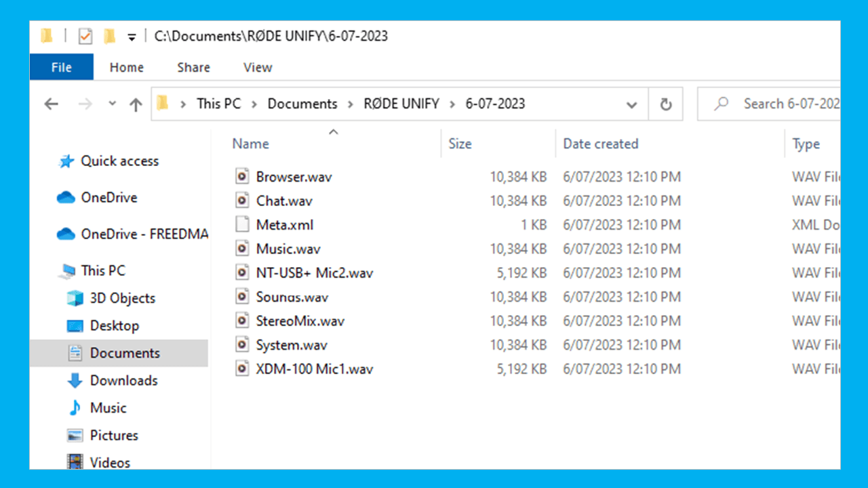Screen dimensions: 868x488
Task: Toggle sort direction on the Name column
Action: click(251, 143)
